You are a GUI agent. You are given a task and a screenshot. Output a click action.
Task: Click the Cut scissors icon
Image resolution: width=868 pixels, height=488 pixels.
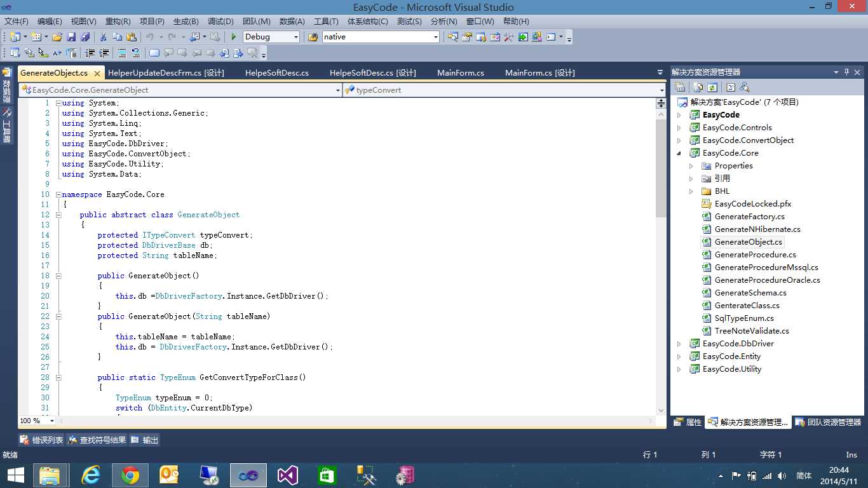click(x=103, y=37)
